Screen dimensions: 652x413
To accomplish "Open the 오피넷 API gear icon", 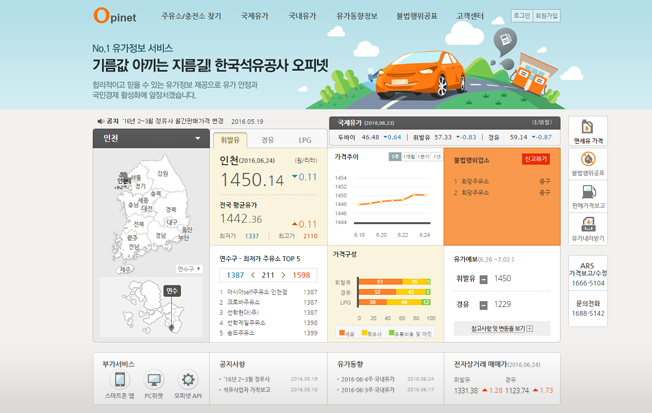I will 188,379.
